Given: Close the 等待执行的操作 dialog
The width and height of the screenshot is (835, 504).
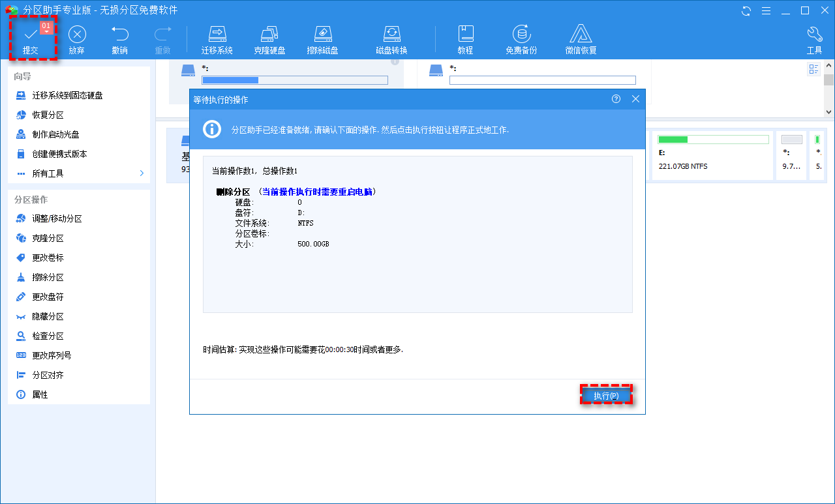Looking at the screenshot, I should coord(635,99).
